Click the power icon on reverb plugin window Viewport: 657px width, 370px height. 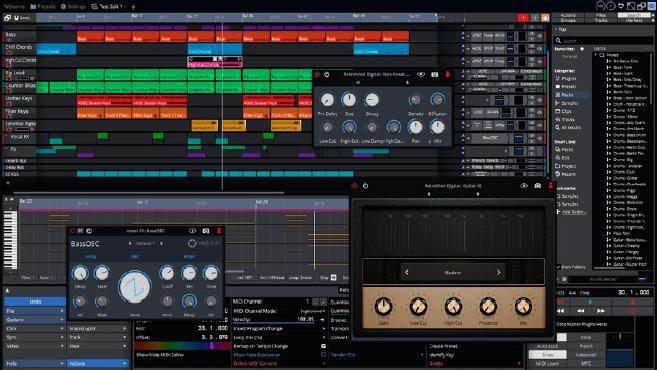(327, 75)
